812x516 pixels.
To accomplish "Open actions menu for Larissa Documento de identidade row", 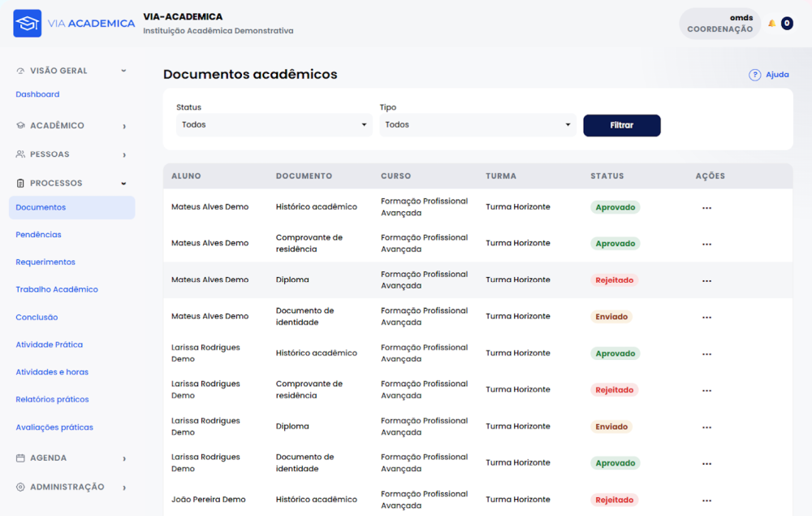I will (707, 464).
